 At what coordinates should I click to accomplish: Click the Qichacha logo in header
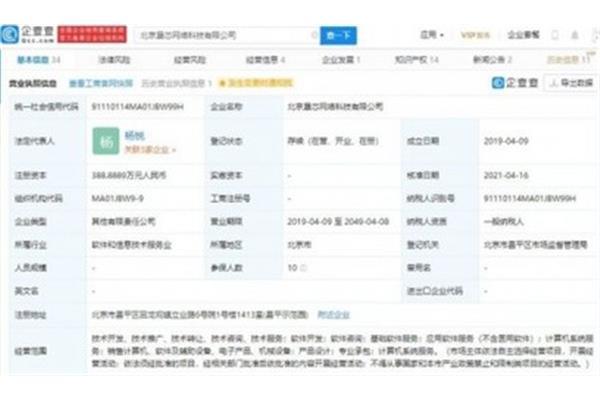tap(27, 34)
